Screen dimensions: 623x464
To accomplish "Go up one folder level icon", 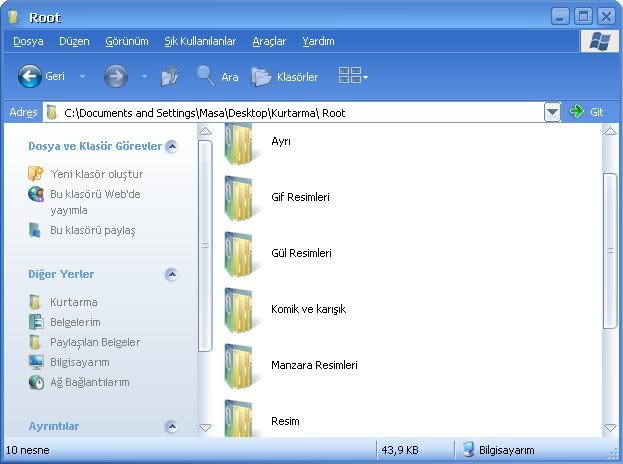I will click(170, 76).
